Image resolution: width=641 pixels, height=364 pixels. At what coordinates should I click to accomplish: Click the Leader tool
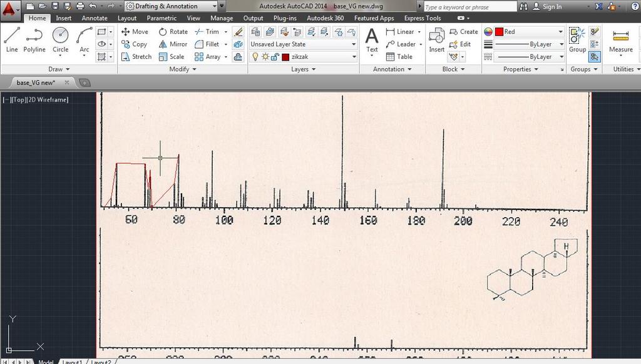(401, 44)
